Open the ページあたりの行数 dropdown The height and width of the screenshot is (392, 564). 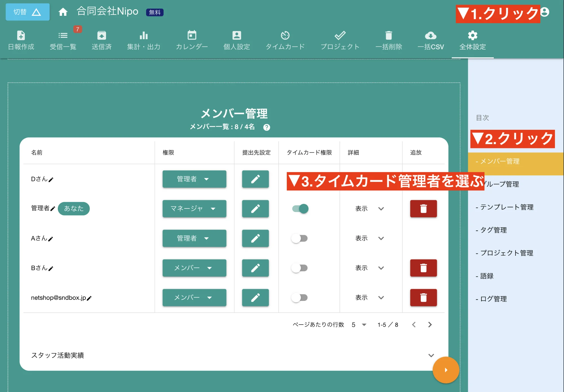pos(359,325)
